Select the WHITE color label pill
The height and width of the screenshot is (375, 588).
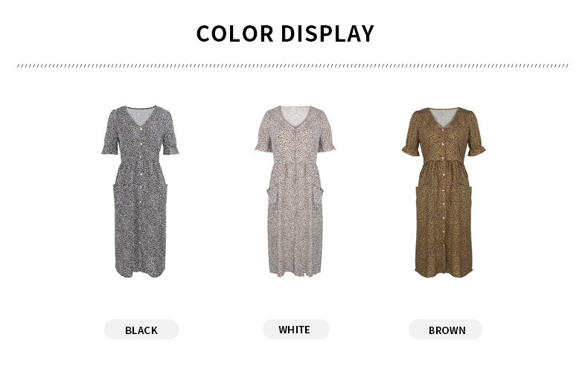[x=296, y=330]
